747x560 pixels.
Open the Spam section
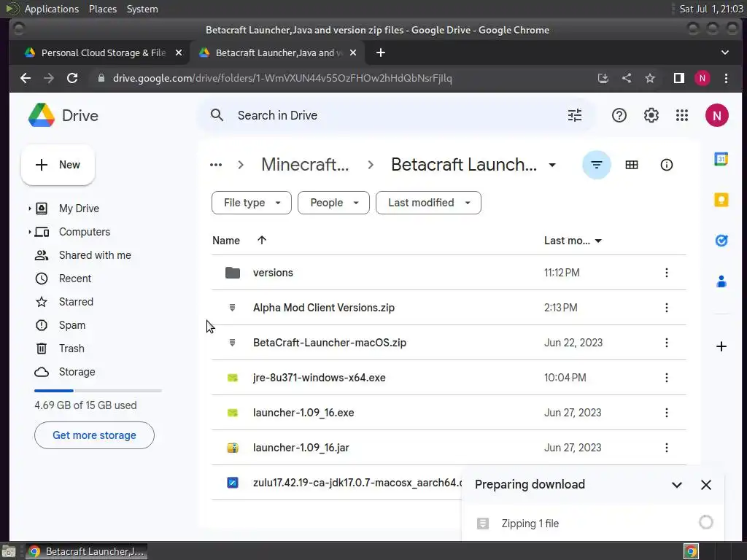(72, 325)
